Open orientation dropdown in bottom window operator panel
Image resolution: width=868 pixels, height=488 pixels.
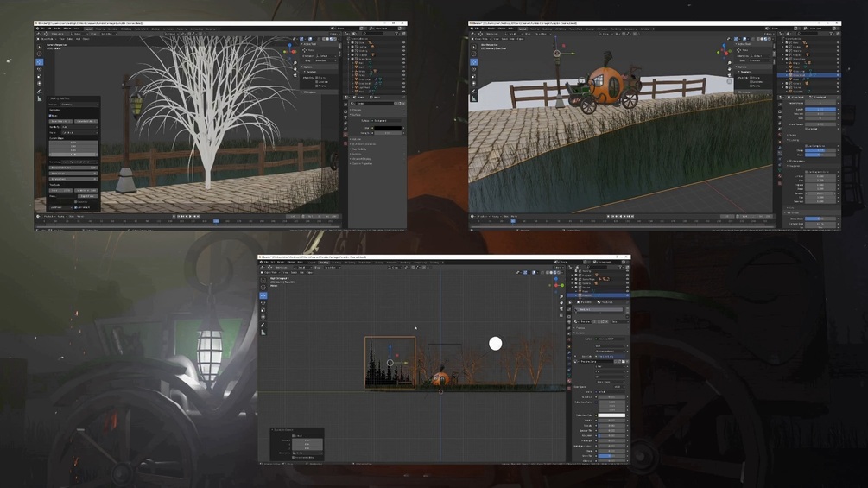[x=307, y=453]
